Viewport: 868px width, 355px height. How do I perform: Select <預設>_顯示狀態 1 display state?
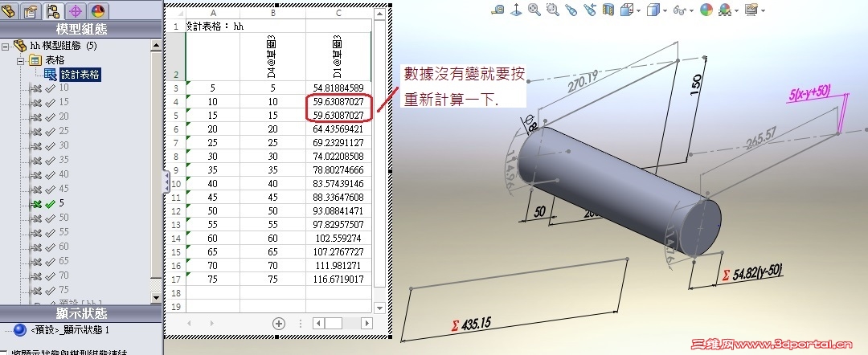[x=70, y=330]
